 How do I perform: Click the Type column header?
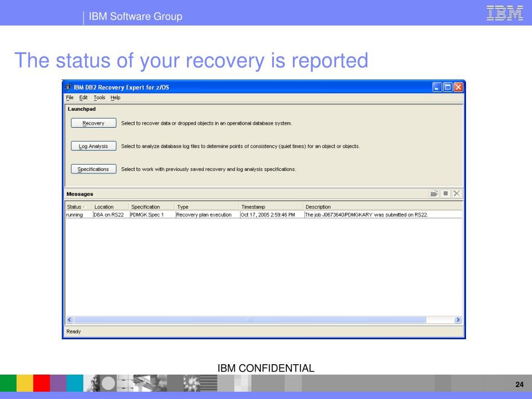point(207,207)
